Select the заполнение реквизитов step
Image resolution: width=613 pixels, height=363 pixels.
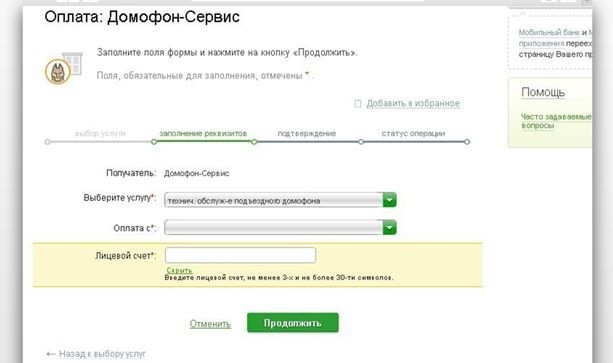tap(203, 134)
